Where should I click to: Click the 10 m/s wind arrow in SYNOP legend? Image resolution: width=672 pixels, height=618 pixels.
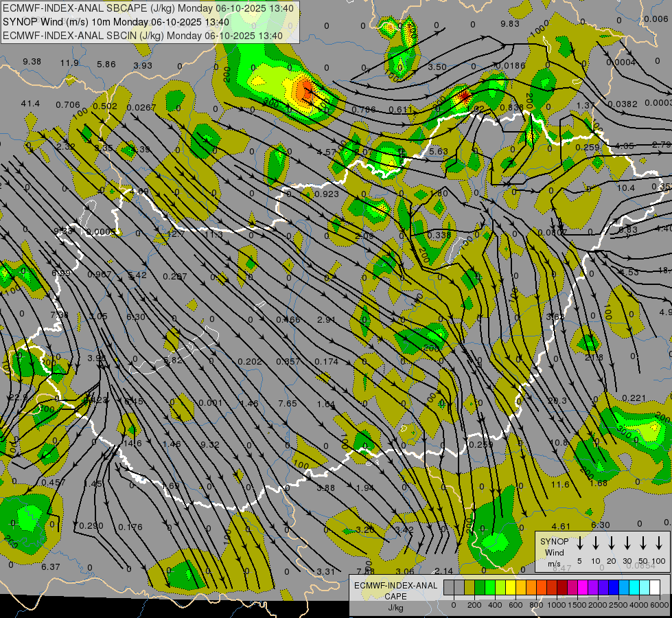pos(595,543)
